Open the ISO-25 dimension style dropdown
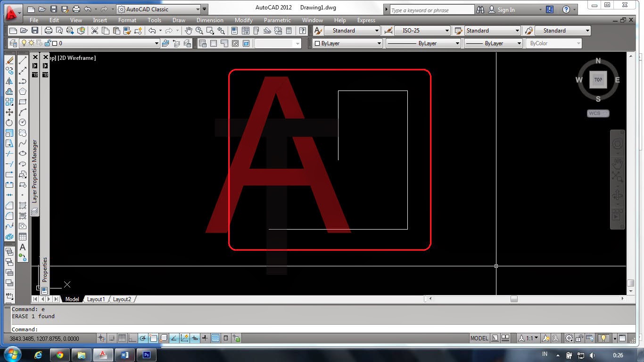Screen dimensions: 644x362 coord(422,31)
